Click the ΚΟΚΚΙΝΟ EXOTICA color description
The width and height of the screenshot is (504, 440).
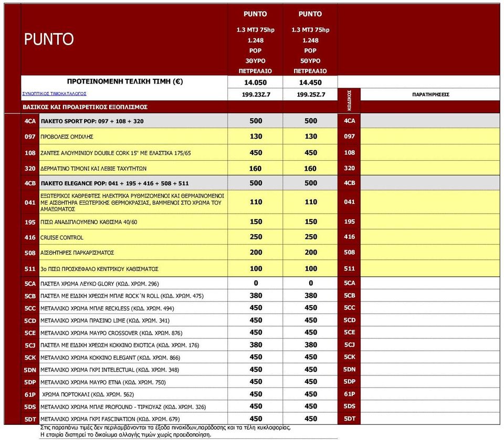tap(120, 345)
